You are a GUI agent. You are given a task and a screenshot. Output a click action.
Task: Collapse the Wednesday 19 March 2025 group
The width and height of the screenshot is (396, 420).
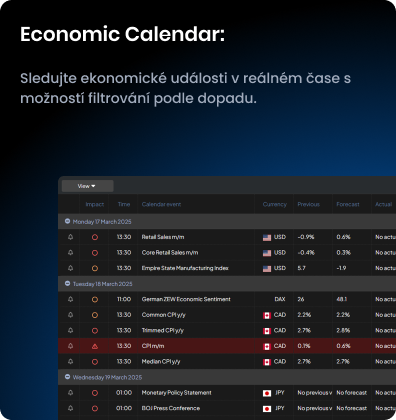pos(67,377)
